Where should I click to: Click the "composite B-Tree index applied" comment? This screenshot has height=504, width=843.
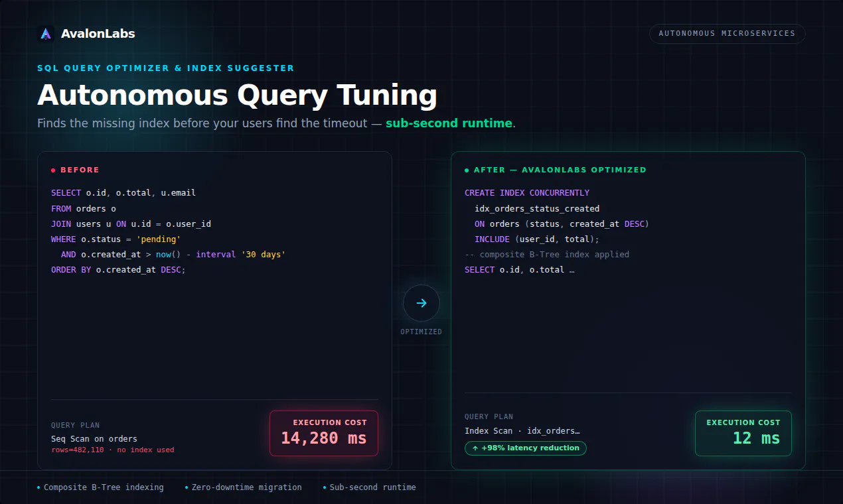point(547,255)
